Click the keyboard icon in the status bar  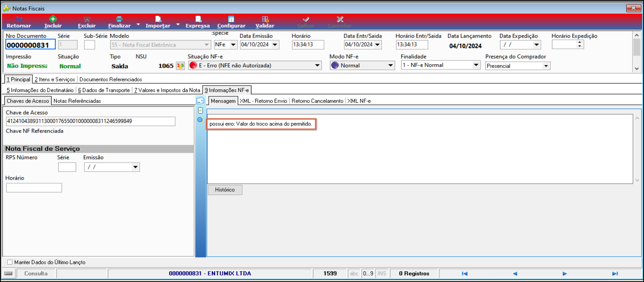[9, 273]
